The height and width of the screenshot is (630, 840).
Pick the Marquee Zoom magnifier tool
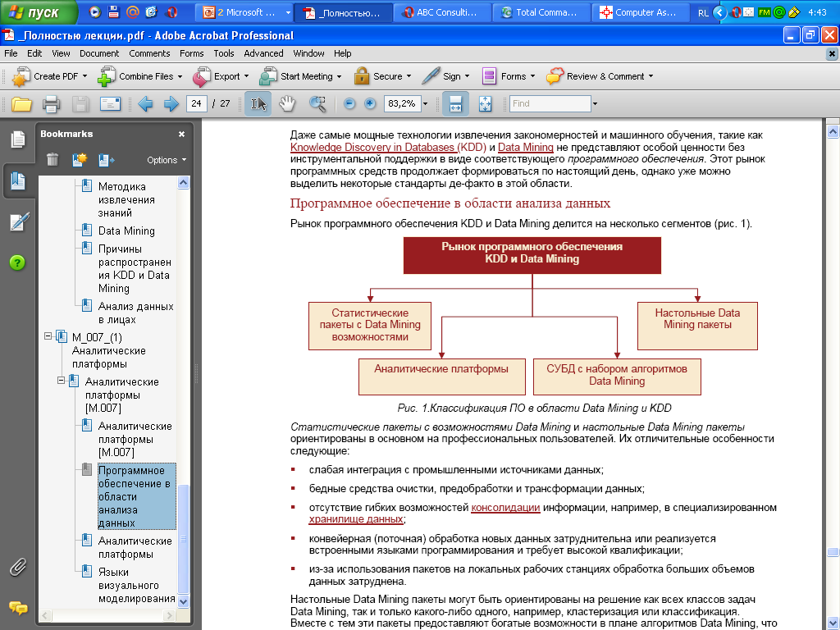(x=317, y=103)
